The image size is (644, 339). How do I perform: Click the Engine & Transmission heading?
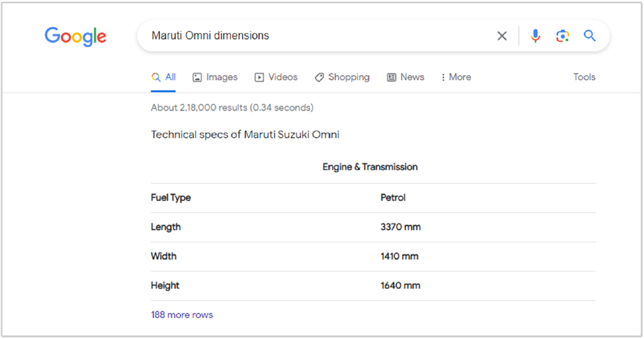click(x=370, y=167)
